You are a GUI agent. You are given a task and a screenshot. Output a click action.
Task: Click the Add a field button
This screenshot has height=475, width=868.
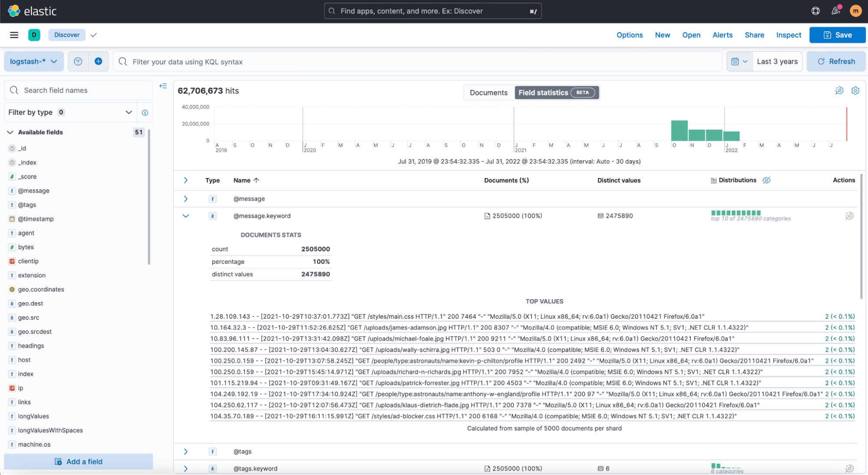[x=79, y=462]
